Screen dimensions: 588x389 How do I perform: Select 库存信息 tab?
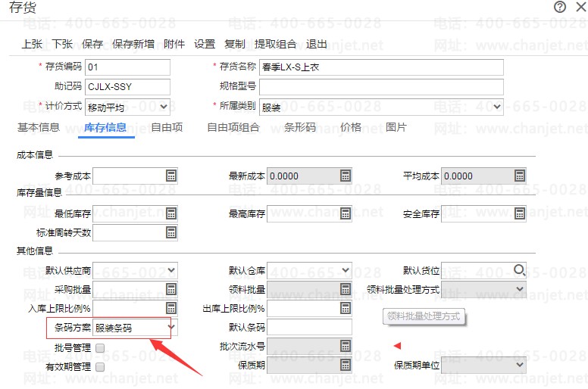click(x=105, y=128)
